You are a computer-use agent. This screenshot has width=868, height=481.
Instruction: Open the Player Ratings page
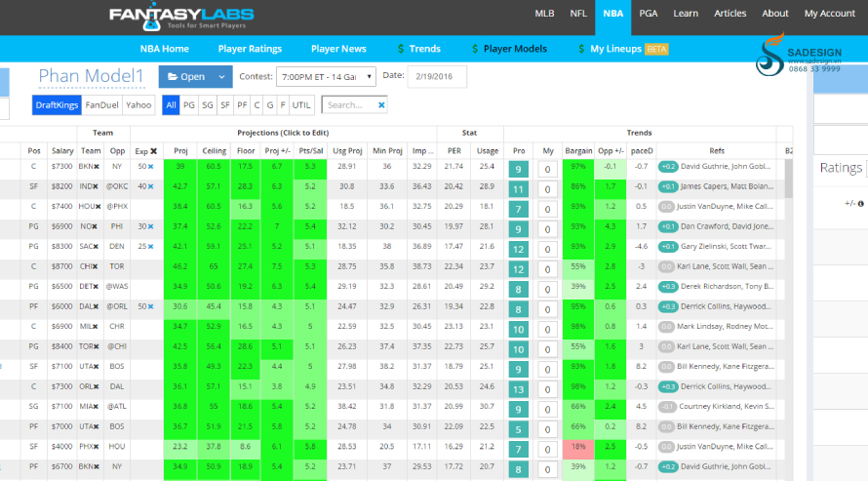[x=250, y=49]
